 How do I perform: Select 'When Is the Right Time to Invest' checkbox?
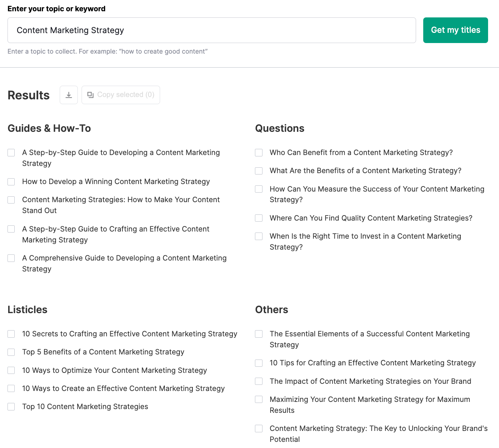click(x=259, y=236)
